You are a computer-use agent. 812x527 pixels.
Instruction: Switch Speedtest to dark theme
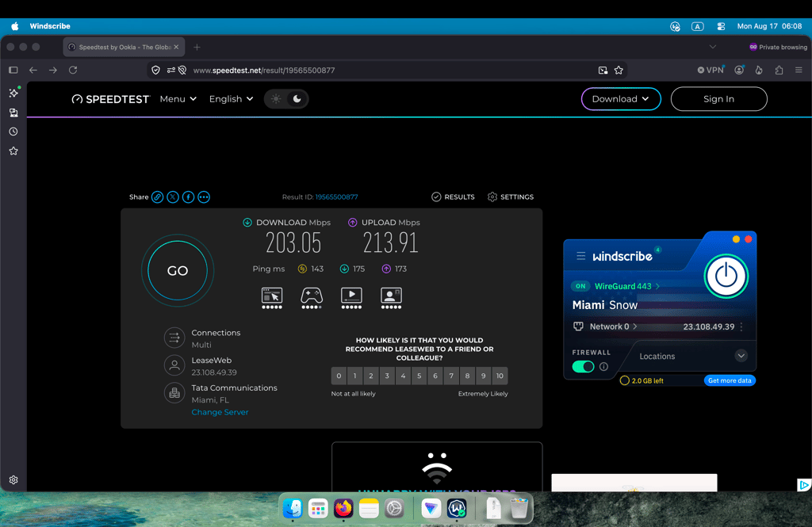coord(297,99)
